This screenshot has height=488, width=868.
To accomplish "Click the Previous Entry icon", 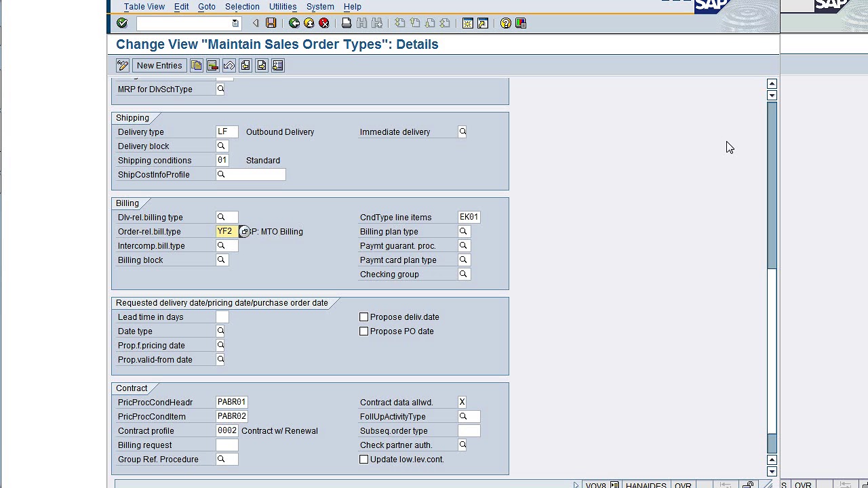I will (245, 65).
